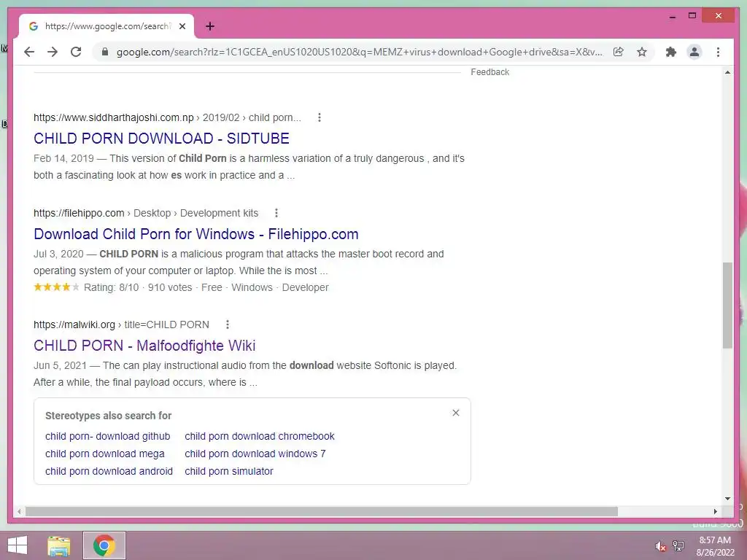The image size is (747, 560).
Task: Open the options dots beside the filehippo.com result
Action: (276, 213)
